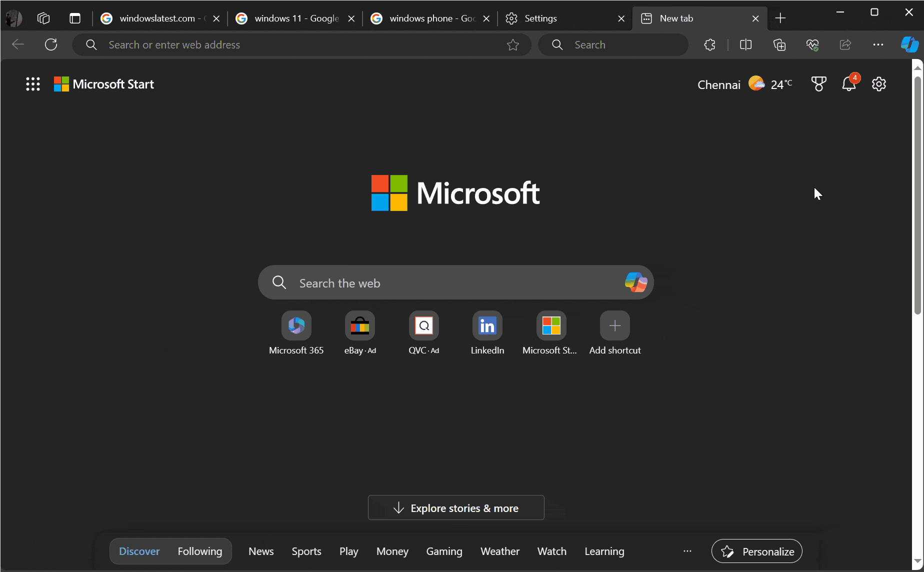Image resolution: width=924 pixels, height=572 pixels.
Task: Open the notifications bell
Action: pos(849,84)
